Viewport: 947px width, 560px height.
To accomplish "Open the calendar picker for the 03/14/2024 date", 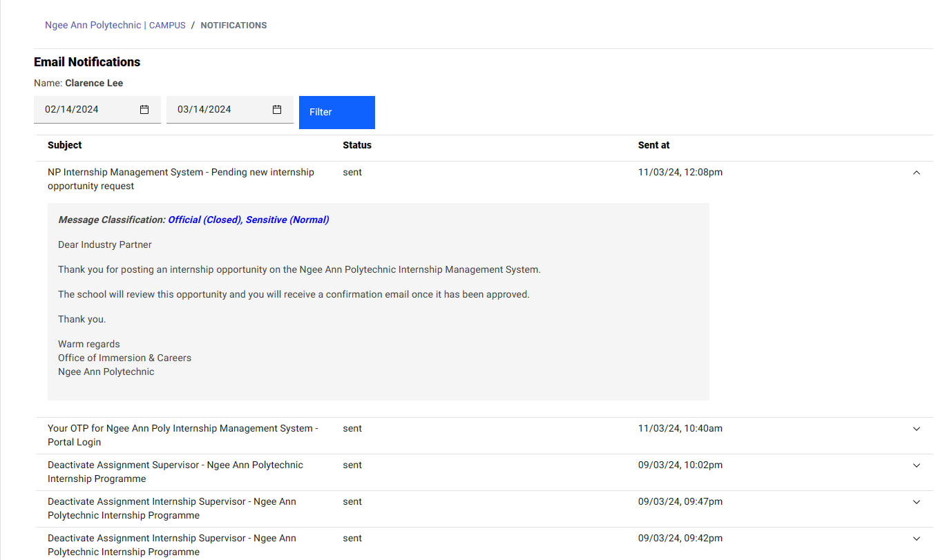I will pos(277,110).
